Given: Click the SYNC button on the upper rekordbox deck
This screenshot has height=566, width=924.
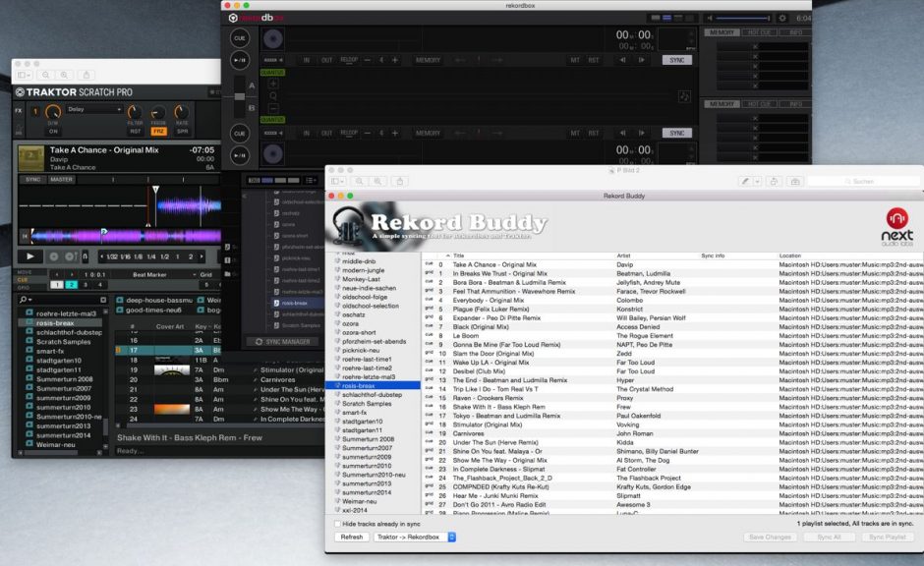Looking at the screenshot, I should [x=678, y=60].
